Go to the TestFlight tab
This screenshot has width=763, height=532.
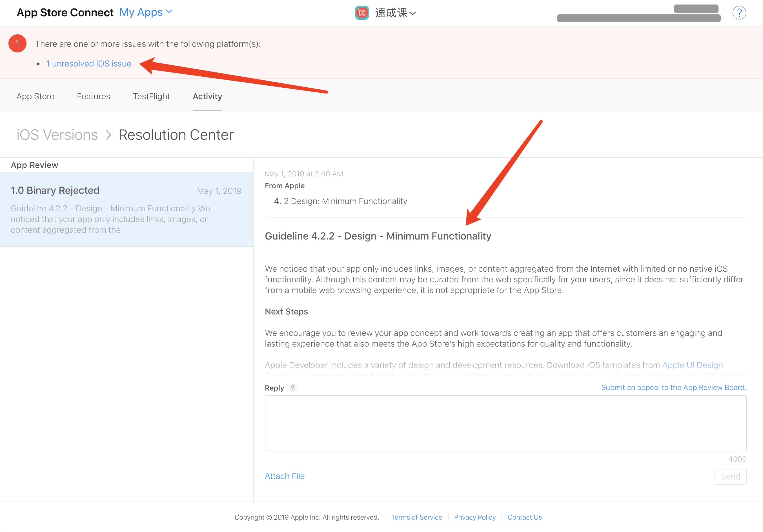point(151,96)
